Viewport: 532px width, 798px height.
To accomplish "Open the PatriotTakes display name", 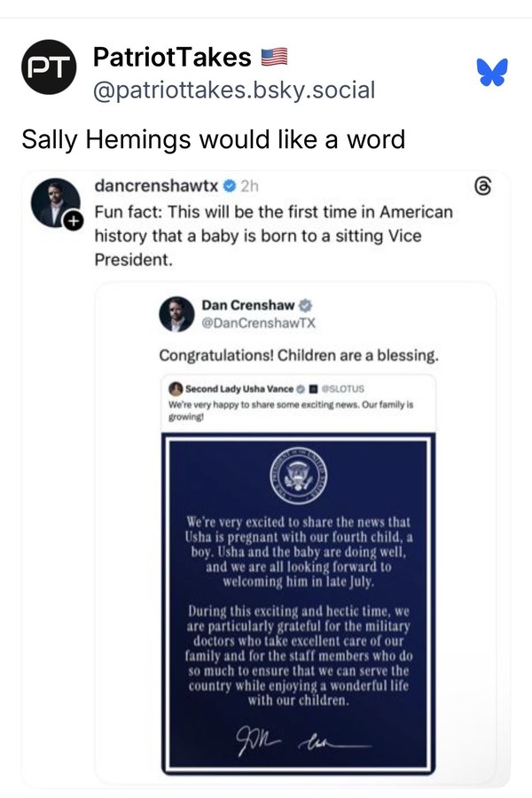I will pos(173,59).
